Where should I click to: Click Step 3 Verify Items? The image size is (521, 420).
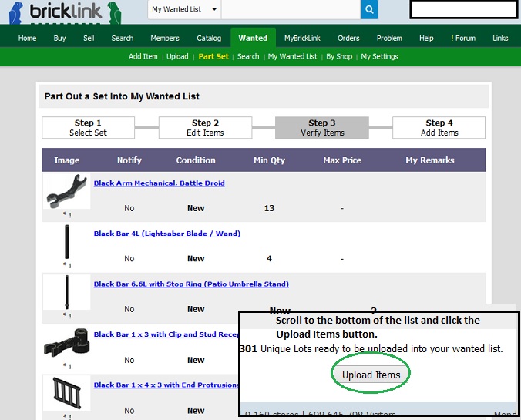[322, 128]
